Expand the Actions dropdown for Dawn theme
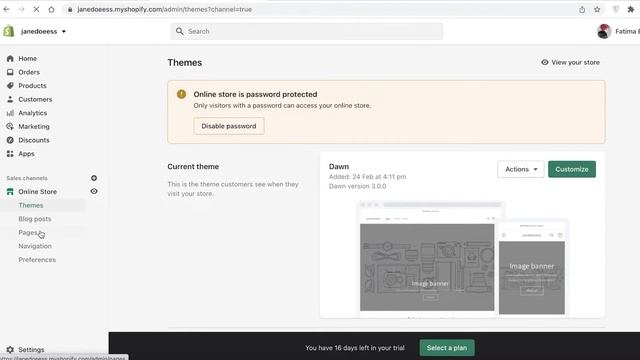The image size is (640, 360). (x=521, y=169)
